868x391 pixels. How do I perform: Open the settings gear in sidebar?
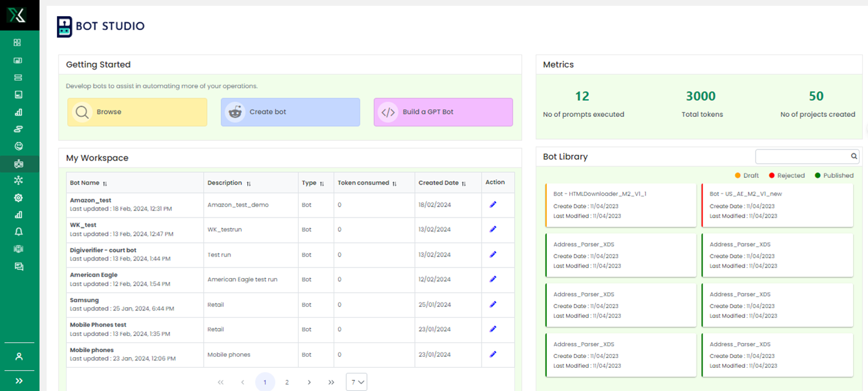[18, 198]
